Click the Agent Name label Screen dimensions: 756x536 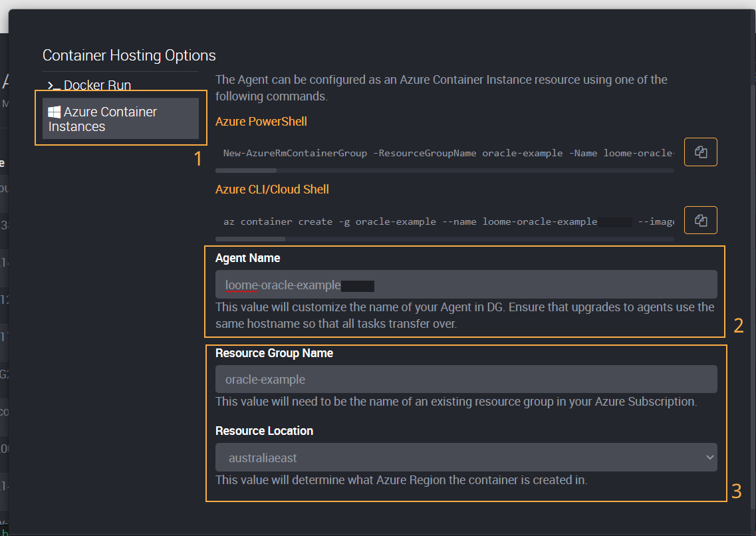click(x=248, y=258)
